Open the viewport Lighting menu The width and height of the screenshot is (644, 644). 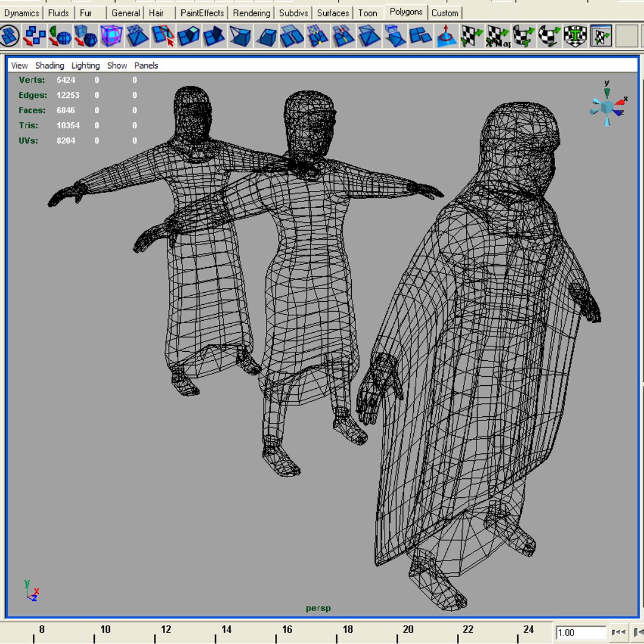pyautogui.click(x=85, y=66)
